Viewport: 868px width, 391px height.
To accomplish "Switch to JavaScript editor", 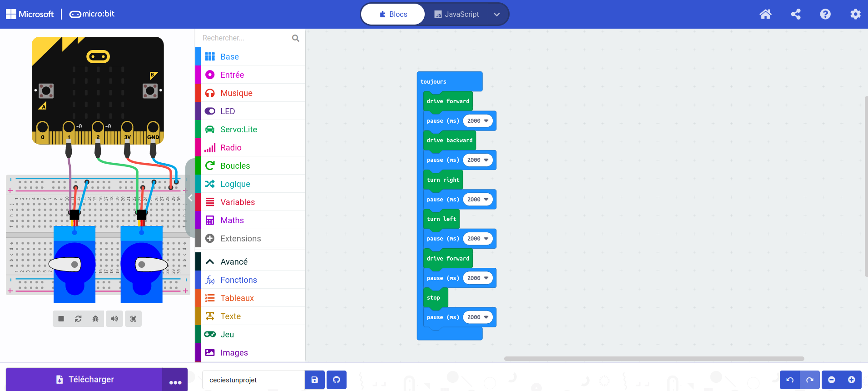I will (456, 14).
